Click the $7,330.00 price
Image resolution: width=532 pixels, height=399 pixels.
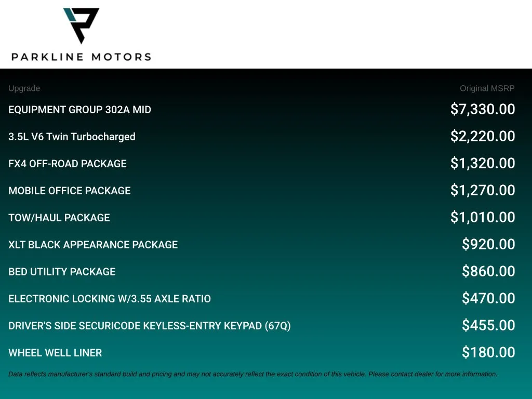(x=483, y=109)
